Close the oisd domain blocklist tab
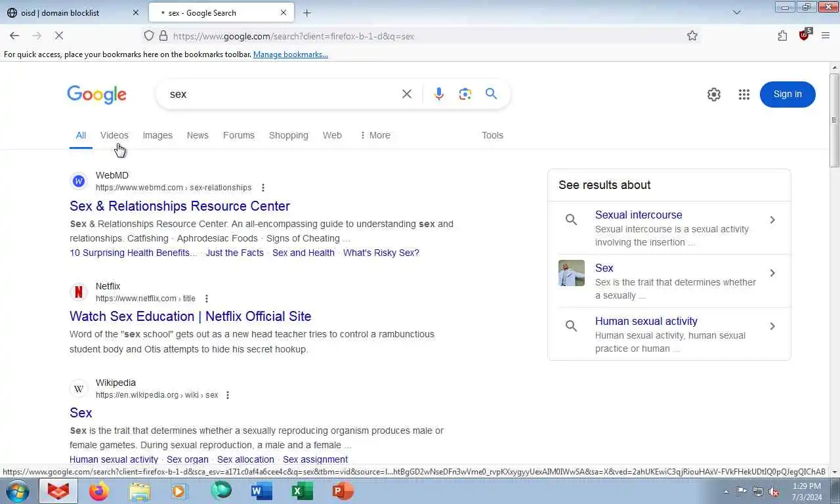 [x=136, y=12]
